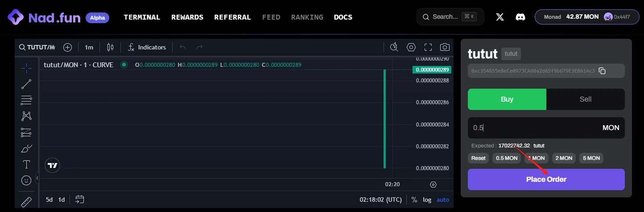
Task: Select the text annotation tool
Action: click(x=26, y=164)
